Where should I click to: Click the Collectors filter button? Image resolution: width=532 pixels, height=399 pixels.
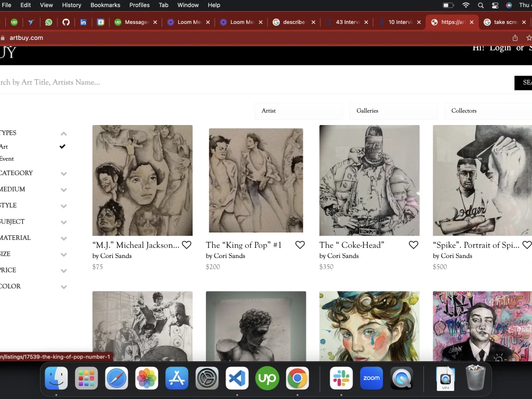pos(488,111)
